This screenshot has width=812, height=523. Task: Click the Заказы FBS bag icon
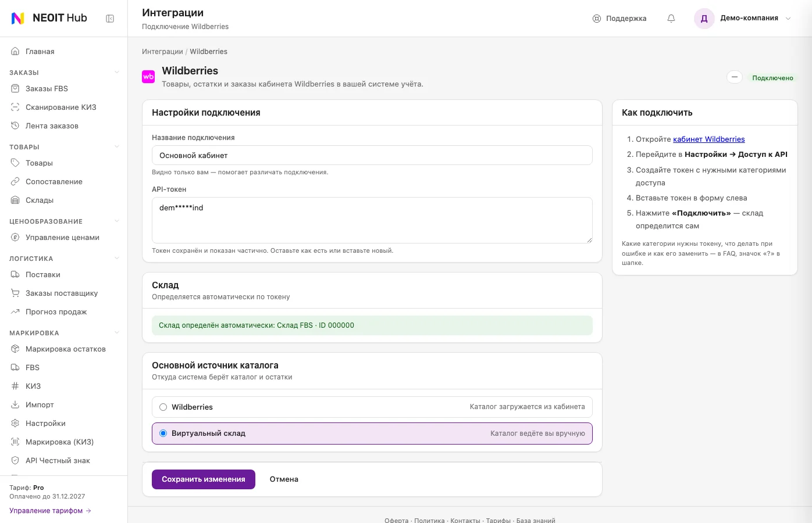coord(15,89)
